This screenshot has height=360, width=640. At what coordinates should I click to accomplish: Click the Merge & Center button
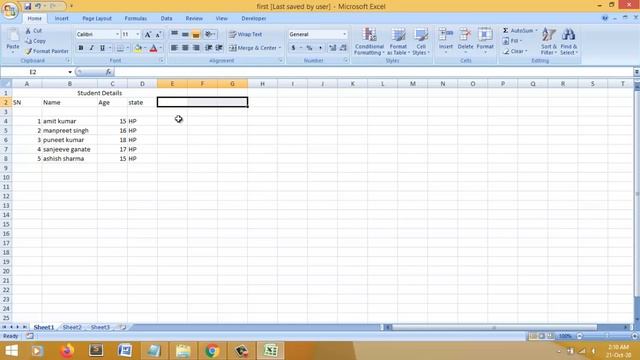[x=253, y=48]
